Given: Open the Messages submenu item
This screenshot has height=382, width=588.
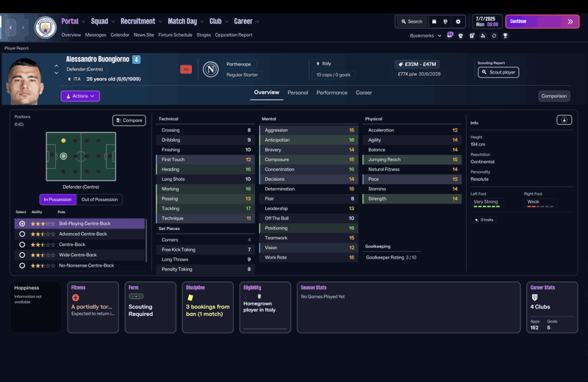Looking at the screenshot, I should click(x=96, y=35).
